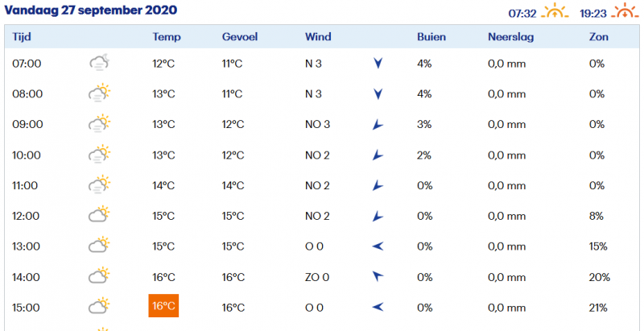The width and height of the screenshot is (644, 331).
Task: Click the partly cloudy icon at 15:00
Action: pyautogui.click(x=99, y=306)
